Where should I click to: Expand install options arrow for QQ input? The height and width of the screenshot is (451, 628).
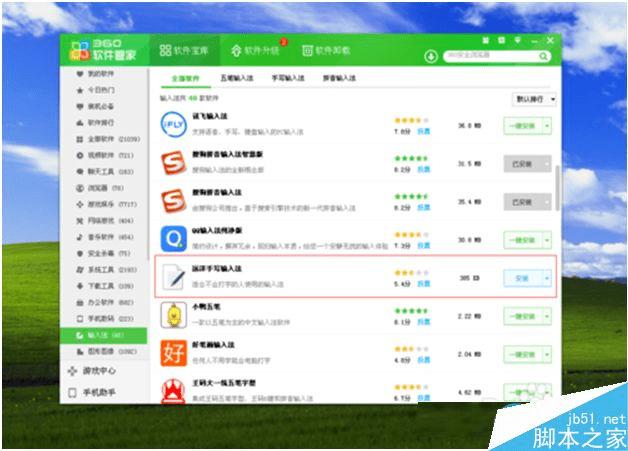pos(547,240)
